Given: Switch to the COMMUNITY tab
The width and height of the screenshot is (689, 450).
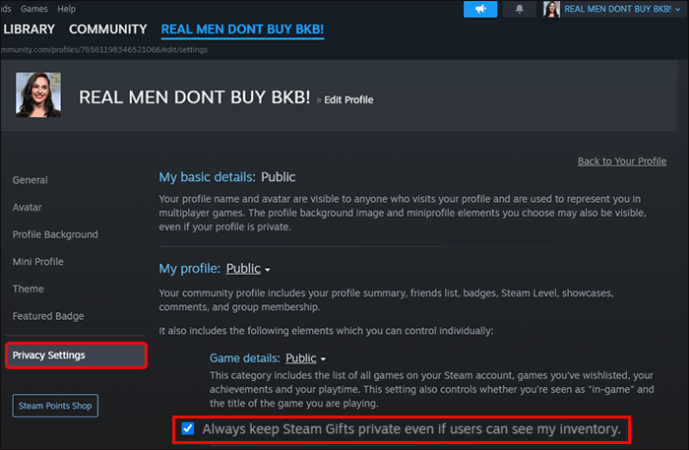Looking at the screenshot, I should (108, 29).
